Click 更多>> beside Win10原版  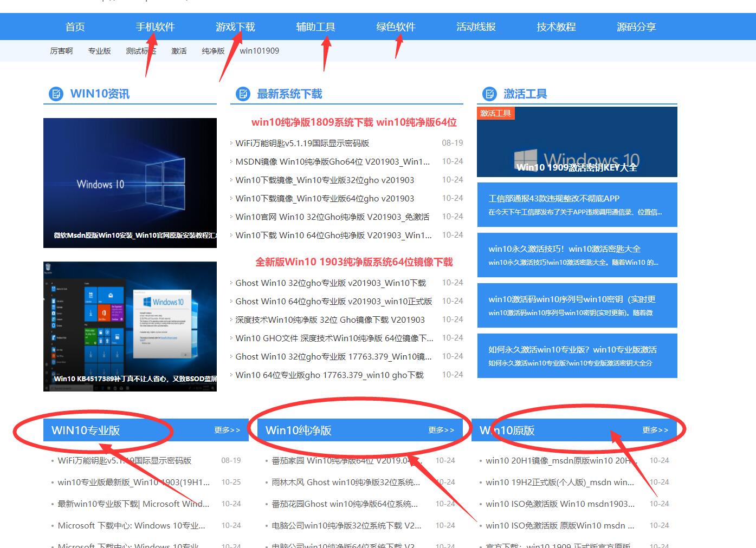(655, 430)
